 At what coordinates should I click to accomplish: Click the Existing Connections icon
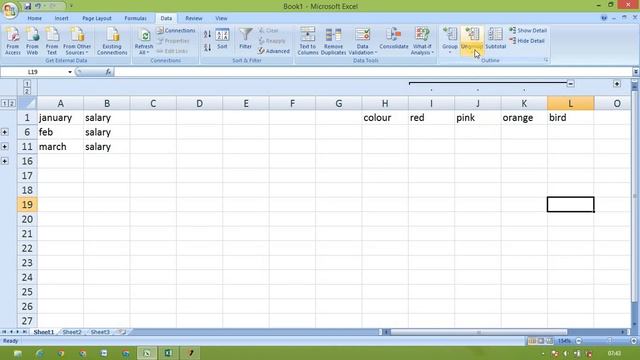click(112, 41)
